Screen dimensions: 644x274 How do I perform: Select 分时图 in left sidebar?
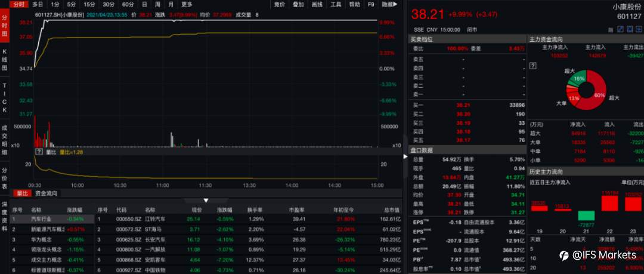(5, 25)
